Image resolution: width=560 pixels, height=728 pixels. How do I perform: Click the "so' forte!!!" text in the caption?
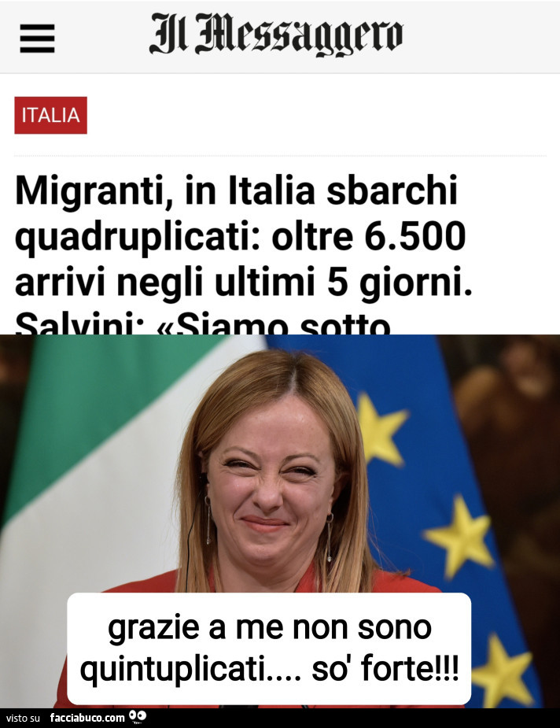(385, 669)
